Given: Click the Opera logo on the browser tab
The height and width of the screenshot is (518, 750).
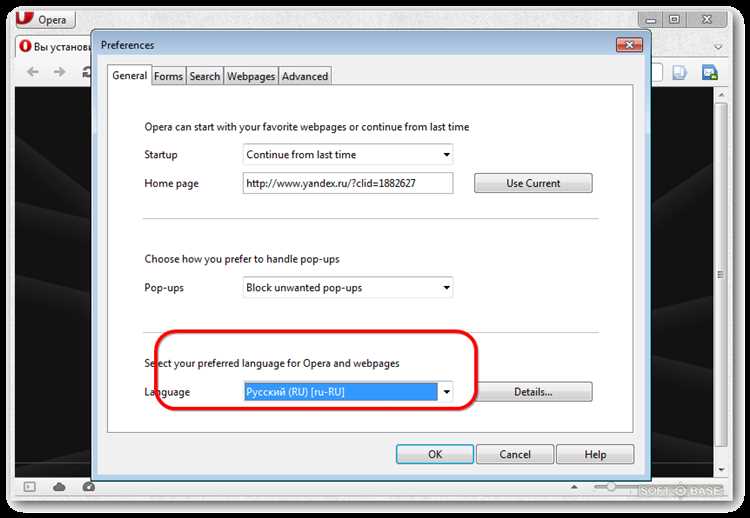Looking at the screenshot, I should coord(25,46).
